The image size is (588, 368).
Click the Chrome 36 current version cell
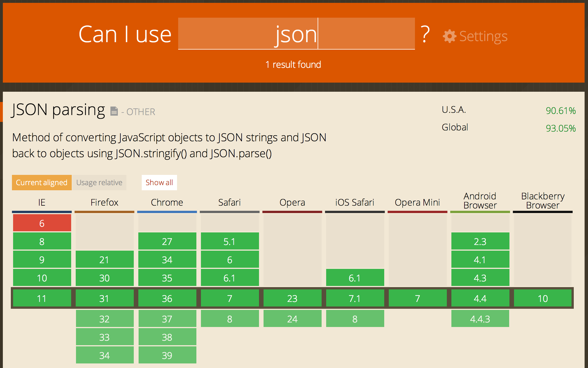click(x=167, y=298)
